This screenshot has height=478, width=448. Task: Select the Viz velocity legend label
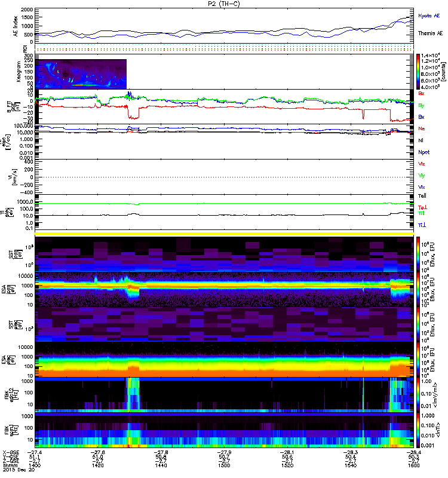click(422, 163)
